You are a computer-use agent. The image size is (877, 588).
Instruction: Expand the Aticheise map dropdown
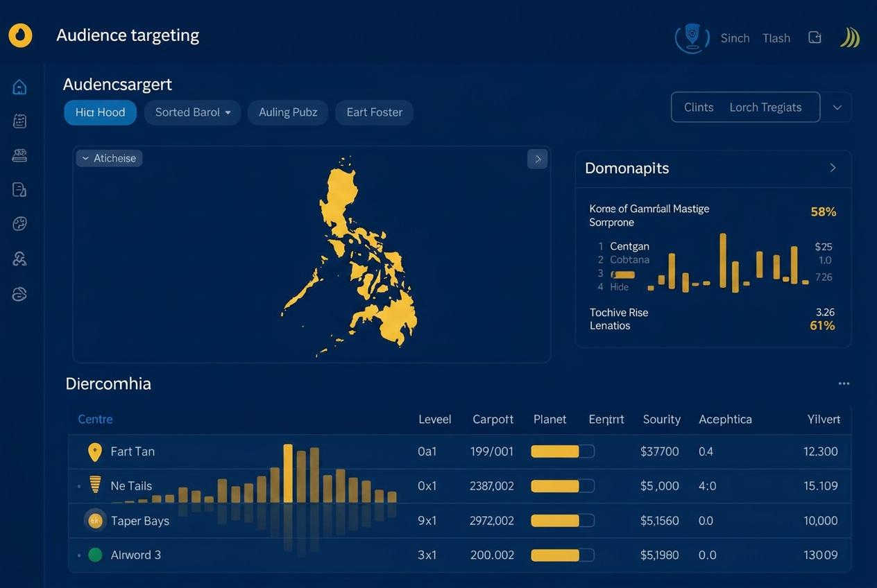pyautogui.click(x=109, y=158)
